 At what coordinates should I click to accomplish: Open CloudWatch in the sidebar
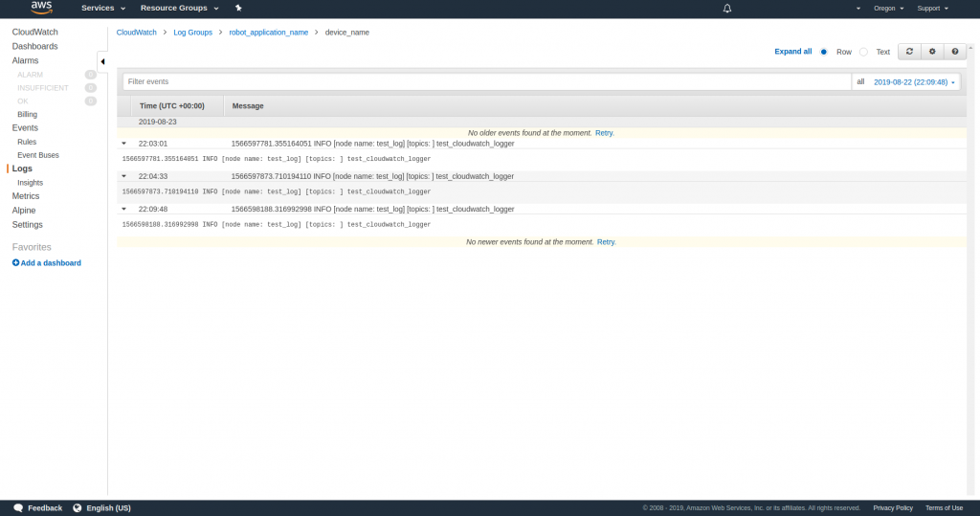tap(35, 32)
